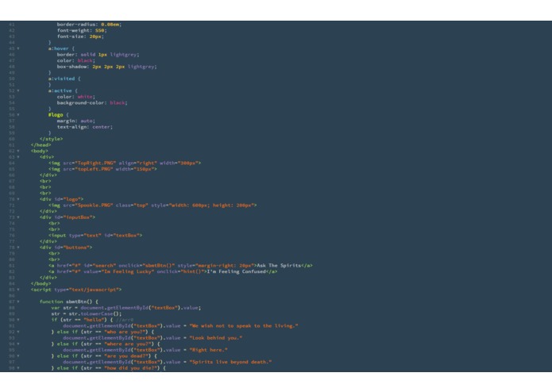Viewport: 552px width, 392px height.
Task: Click the closing </body> tag
Action: point(41,284)
